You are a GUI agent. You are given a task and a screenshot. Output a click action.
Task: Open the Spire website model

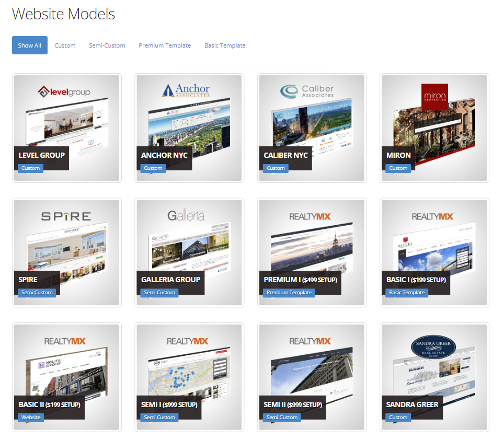tap(66, 240)
